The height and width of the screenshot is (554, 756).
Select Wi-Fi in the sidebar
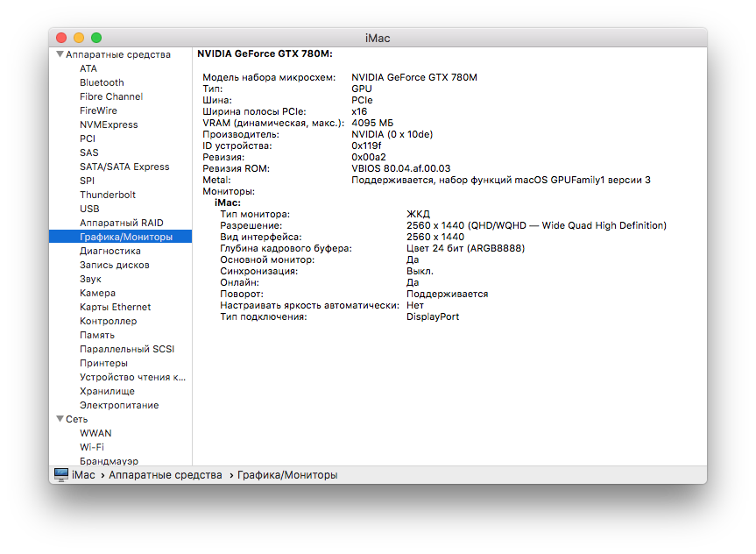click(x=92, y=447)
